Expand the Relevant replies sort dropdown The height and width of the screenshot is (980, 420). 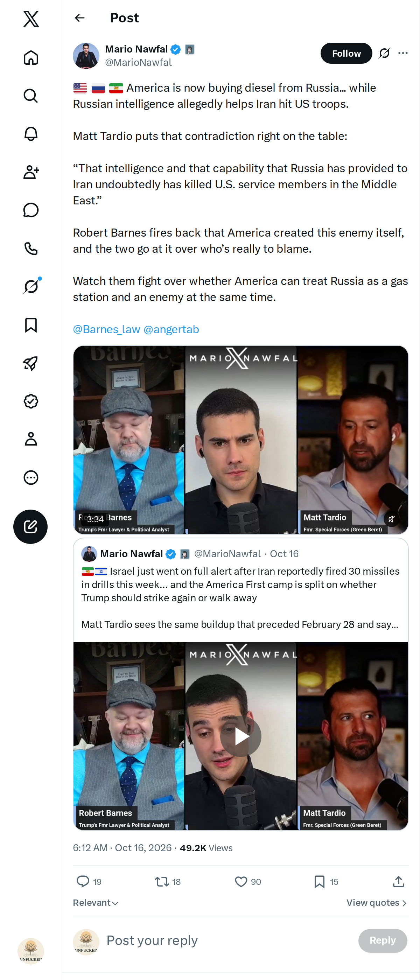pos(96,903)
